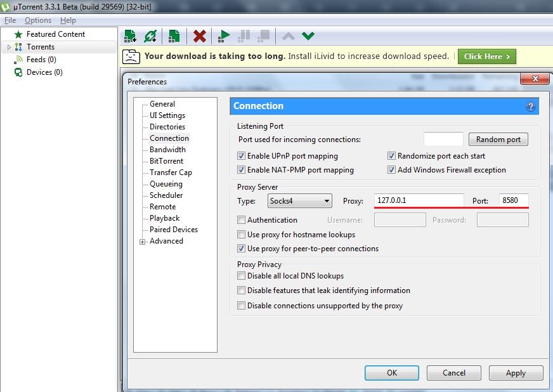Click the Pause torrent toolbar icon
Screen dimensions: 553x392
point(244,36)
